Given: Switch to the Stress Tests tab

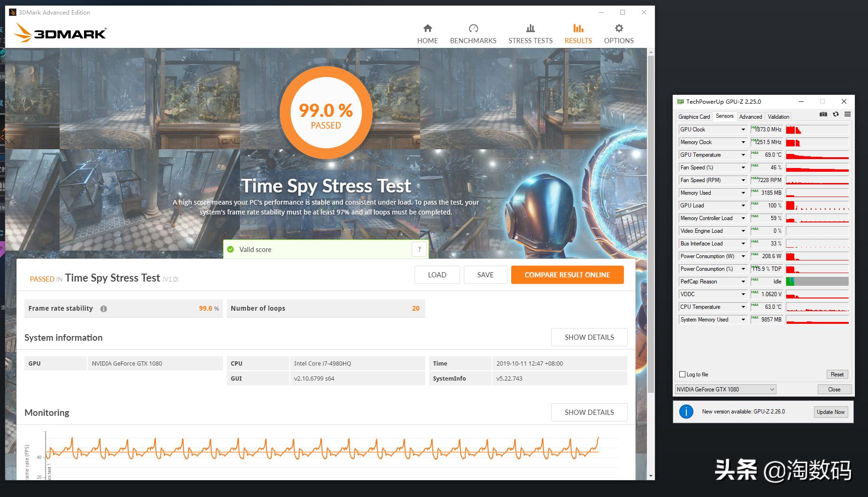Looking at the screenshot, I should pos(530,34).
